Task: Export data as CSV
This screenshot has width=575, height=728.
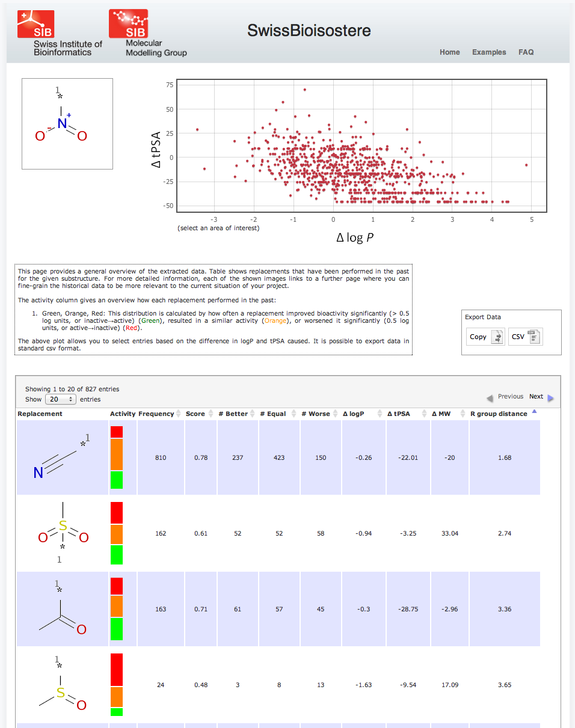Action: pyautogui.click(x=526, y=337)
